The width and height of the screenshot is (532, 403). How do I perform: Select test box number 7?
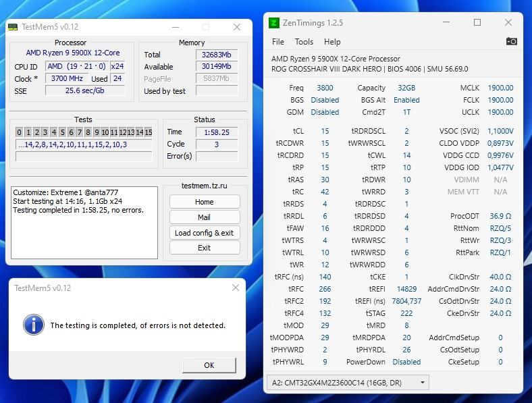pyautogui.click(x=80, y=132)
